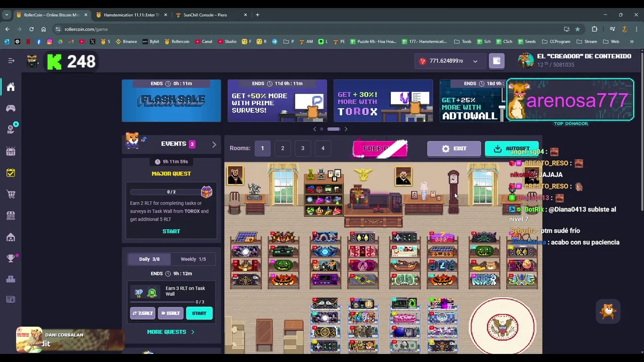Select the Daily 3/8 quests tab

click(x=149, y=259)
